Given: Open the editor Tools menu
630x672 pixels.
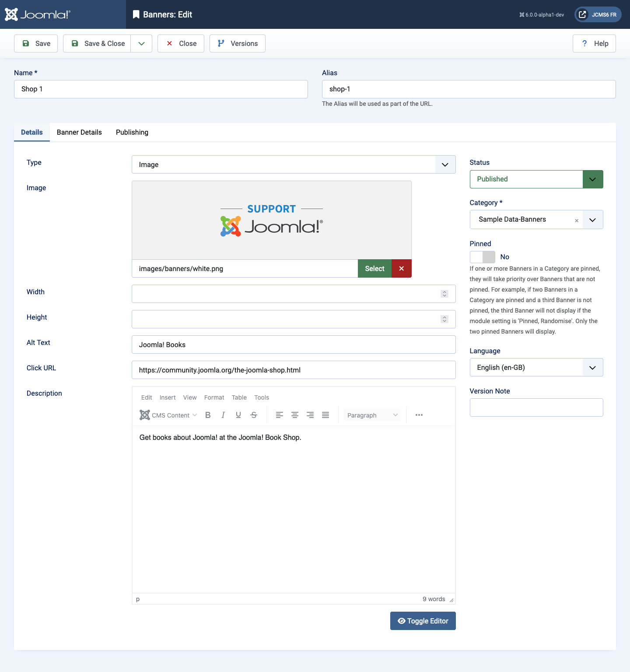Looking at the screenshot, I should click(x=262, y=397).
